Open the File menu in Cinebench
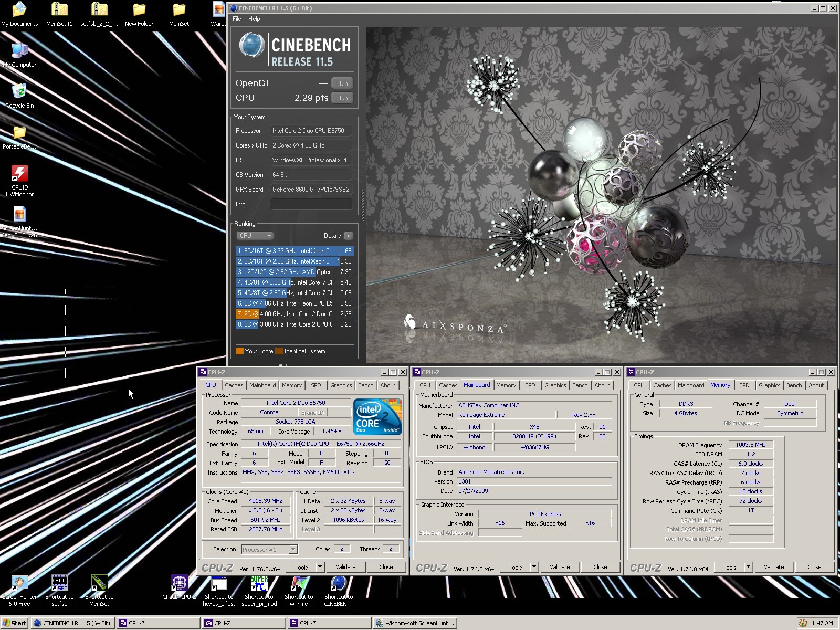Image resolution: width=840 pixels, height=630 pixels. tap(237, 19)
